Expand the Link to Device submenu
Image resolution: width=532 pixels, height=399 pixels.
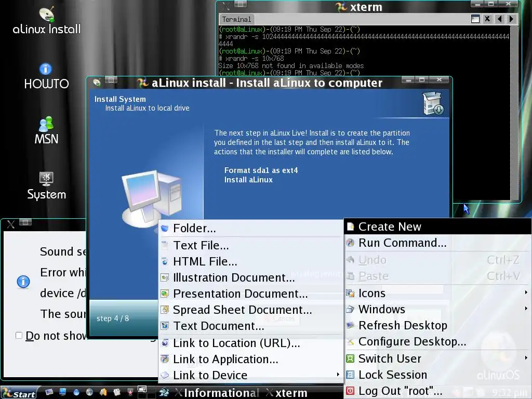pyautogui.click(x=250, y=375)
